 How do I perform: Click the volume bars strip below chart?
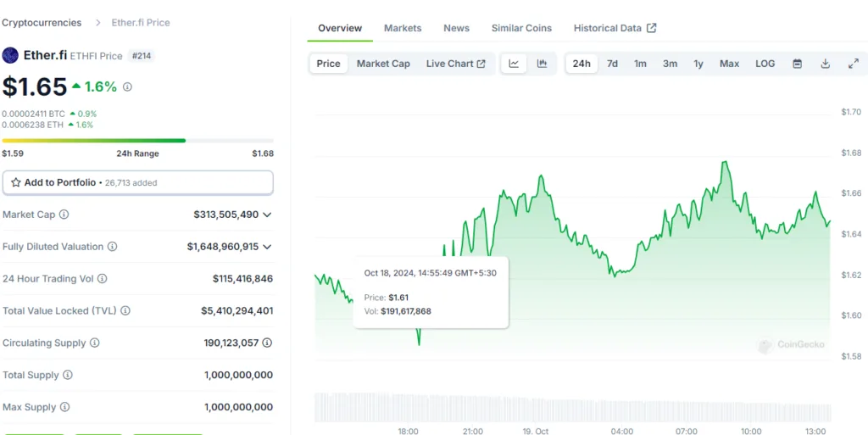(573, 407)
